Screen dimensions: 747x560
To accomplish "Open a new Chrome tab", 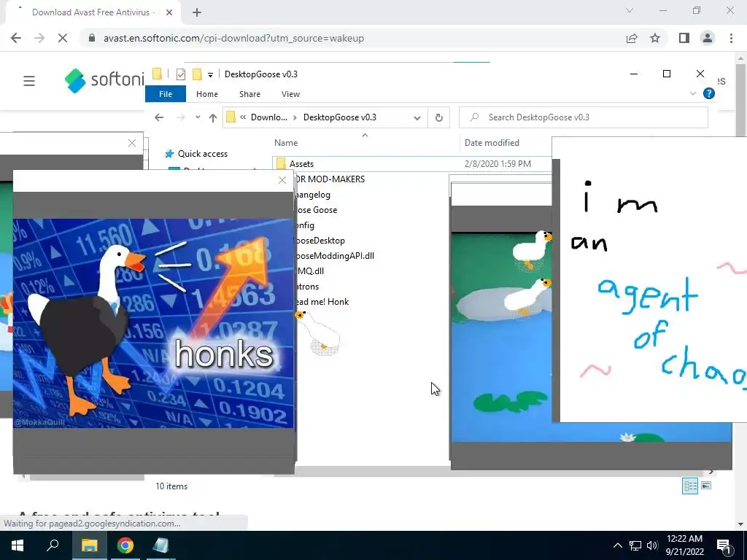I will [197, 12].
